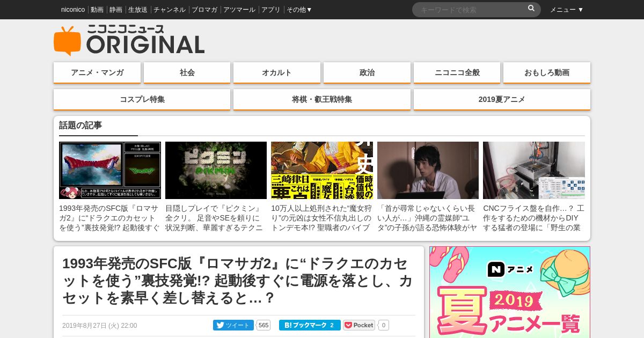Click the 話題の記事 section heading
The height and width of the screenshot is (338, 644).
tap(80, 126)
